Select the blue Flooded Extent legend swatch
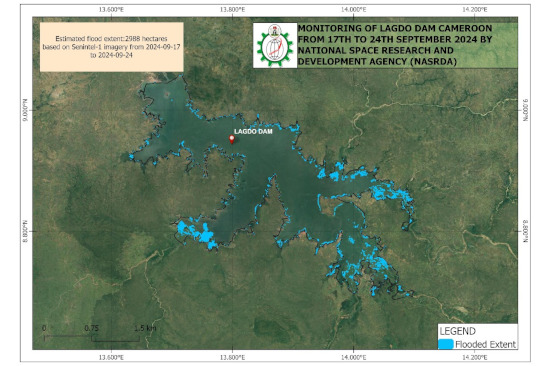Screen dimensions: 550x366 tap(445, 344)
